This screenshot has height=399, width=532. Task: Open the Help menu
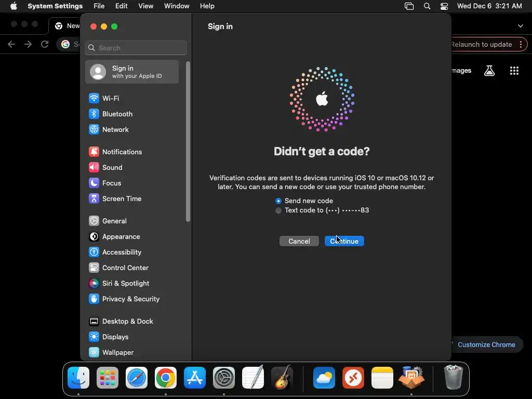[207, 6]
